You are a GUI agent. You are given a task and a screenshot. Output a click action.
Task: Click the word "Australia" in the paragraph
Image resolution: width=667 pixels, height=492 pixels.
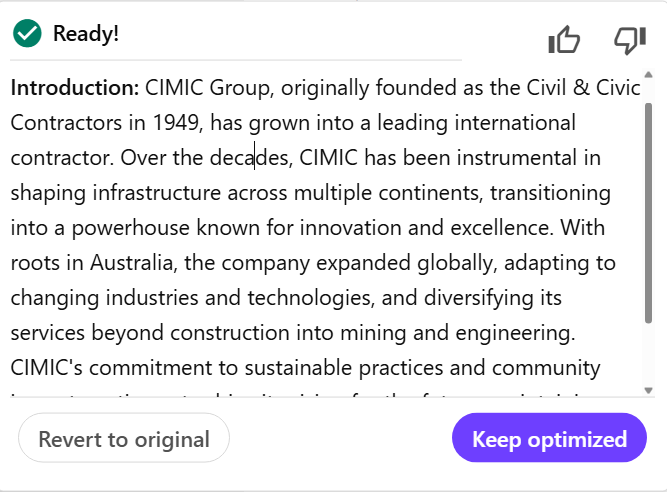[x=133, y=263]
